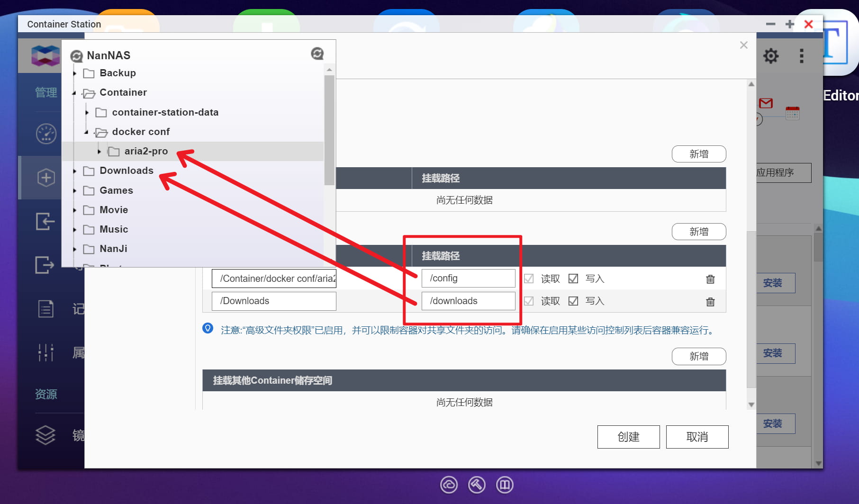
Task: Click the hammer tool icon in the dock
Action: (477, 485)
